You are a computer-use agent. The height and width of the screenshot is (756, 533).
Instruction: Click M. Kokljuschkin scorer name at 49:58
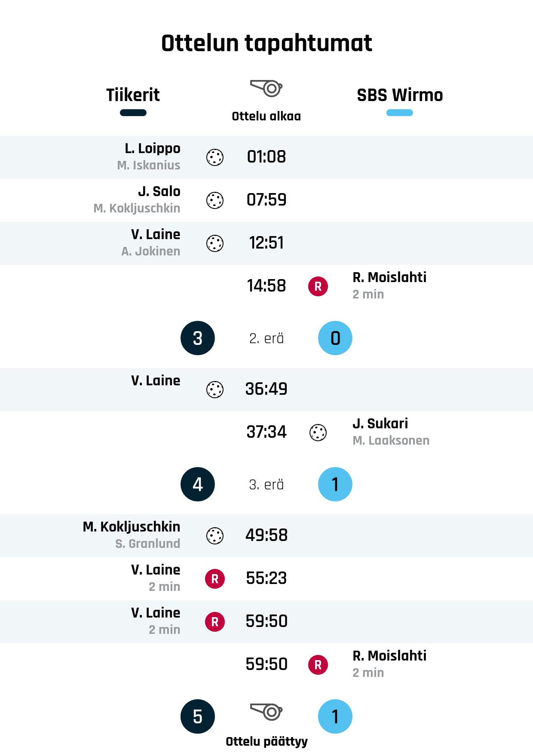tap(132, 527)
